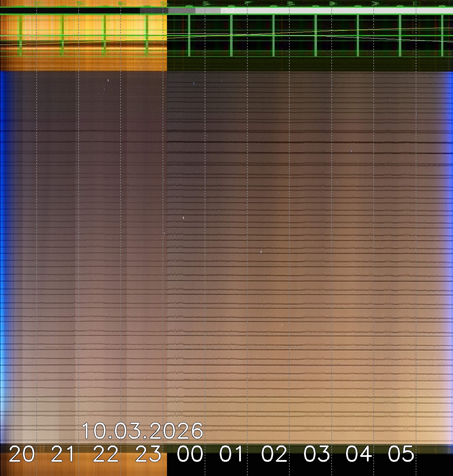Viewport: 453px width, 476px height.
Task: Click the bright orange area at the top-left
Action: pyautogui.click(x=83, y=28)
